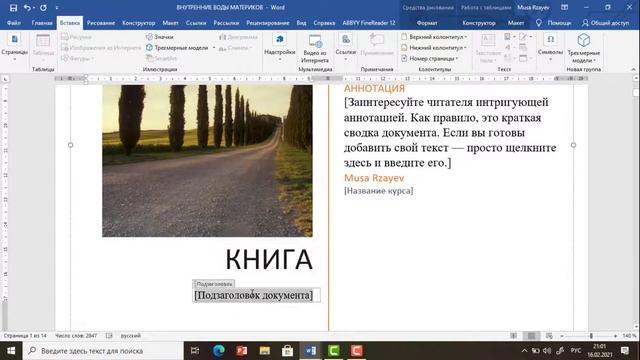
Task: Zoom out with the minus button
Action: click(562, 336)
